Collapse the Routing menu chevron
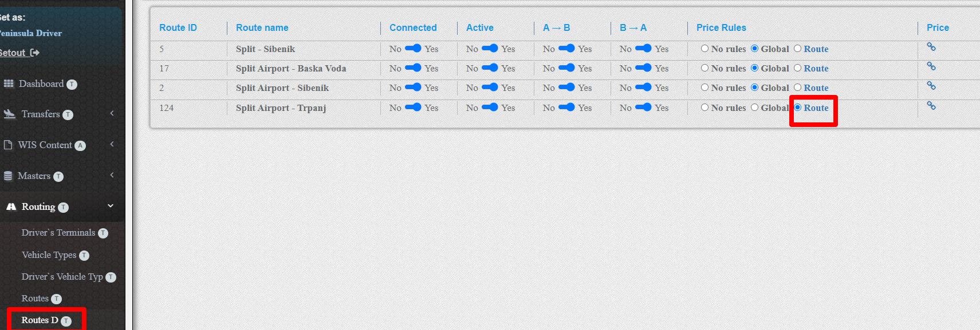 click(111, 206)
